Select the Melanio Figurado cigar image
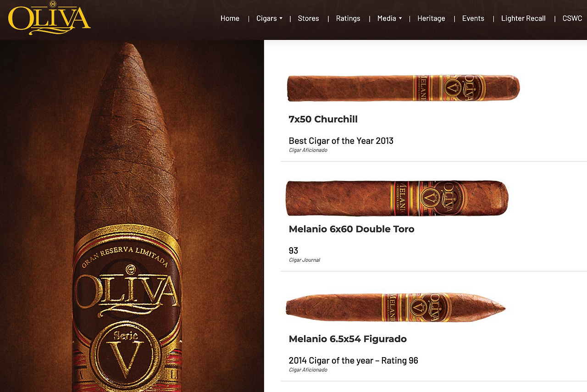The width and height of the screenshot is (587, 392). tap(395, 308)
